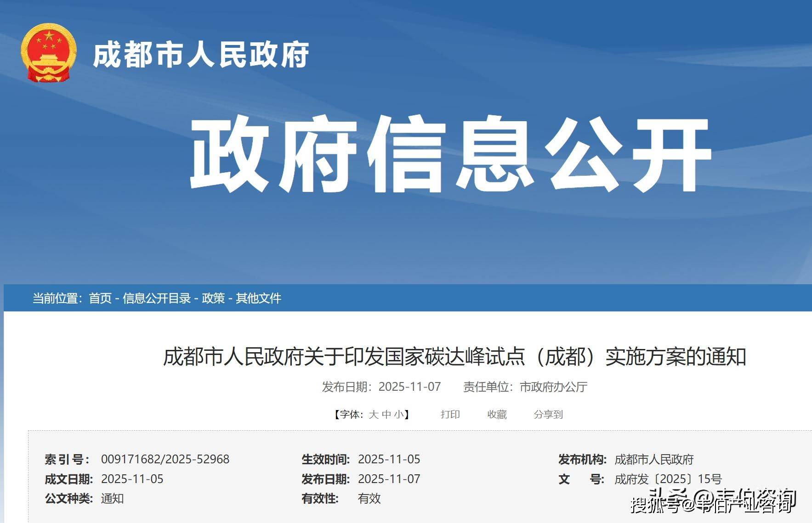
Task: Click document number 成府发〔2025〕15号
Action: point(668,479)
